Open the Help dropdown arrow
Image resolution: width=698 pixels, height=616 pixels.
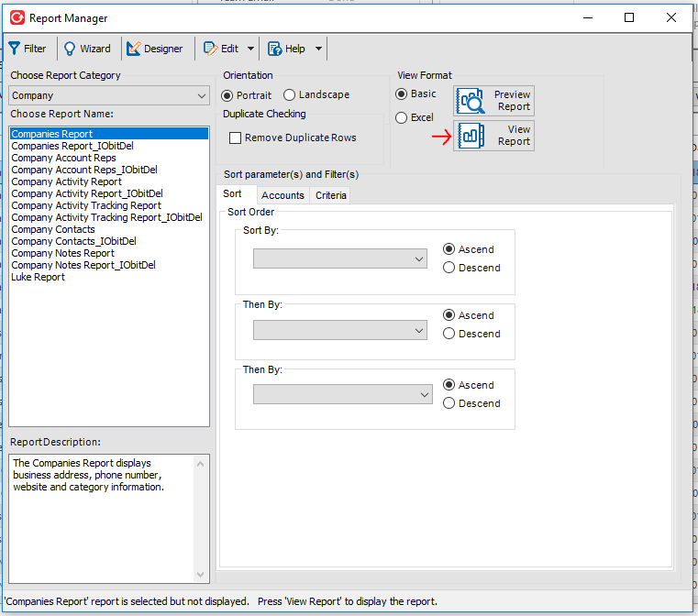point(318,49)
